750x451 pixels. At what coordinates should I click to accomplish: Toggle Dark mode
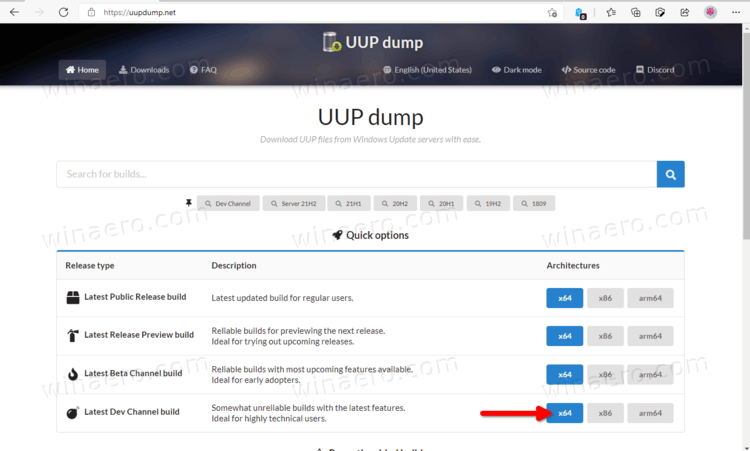pos(517,70)
